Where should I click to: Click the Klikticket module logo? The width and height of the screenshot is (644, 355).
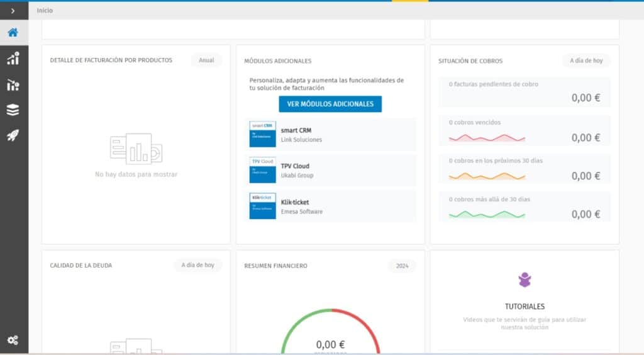[x=262, y=206]
